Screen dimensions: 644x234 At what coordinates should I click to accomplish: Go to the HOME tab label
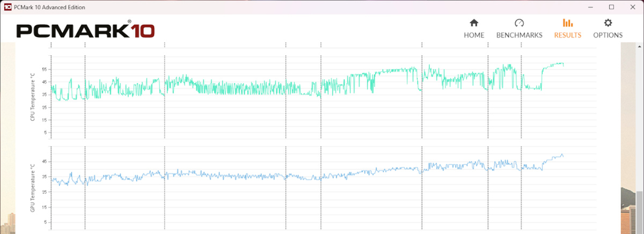pyautogui.click(x=474, y=35)
